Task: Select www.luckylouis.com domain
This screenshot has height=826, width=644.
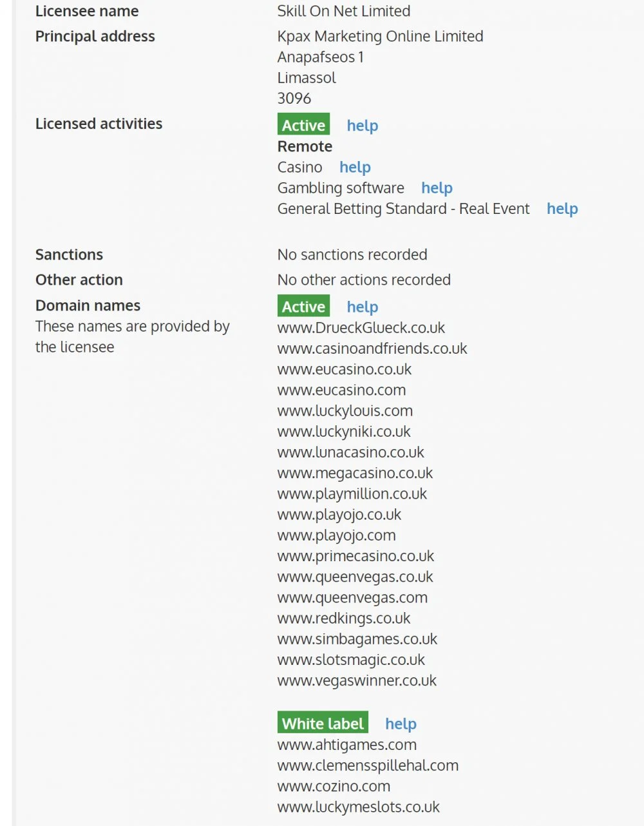Action: [x=345, y=410]
